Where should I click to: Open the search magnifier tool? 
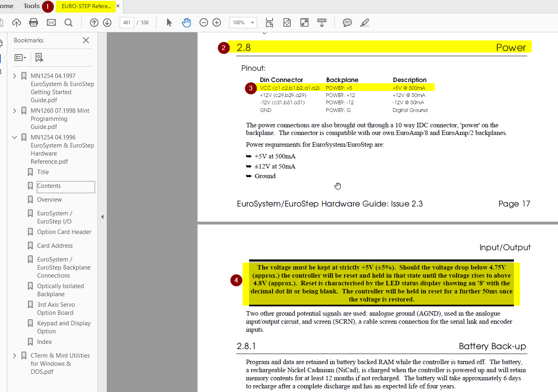pyautogui.click(x=69, y=23)
